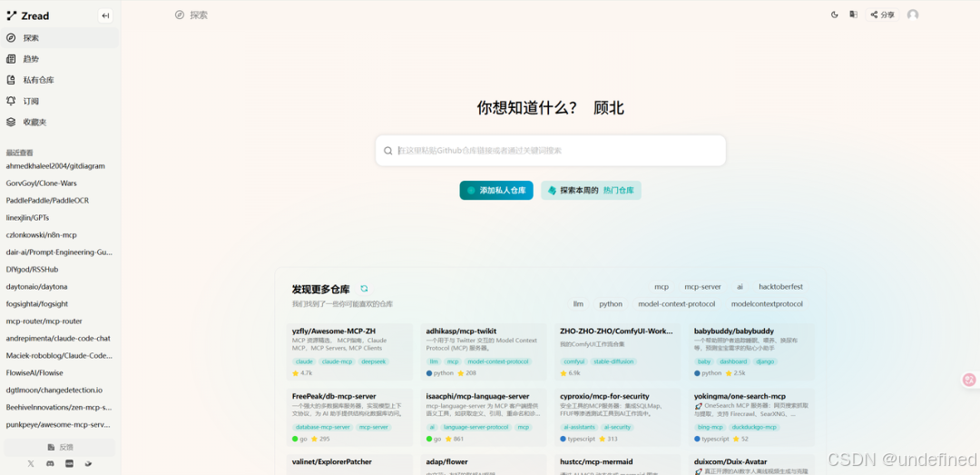Image resolution: width=980 pixels, height=475 pixels.
Task: Open 私有仓库 in sidebar
Action: (59, 80)
